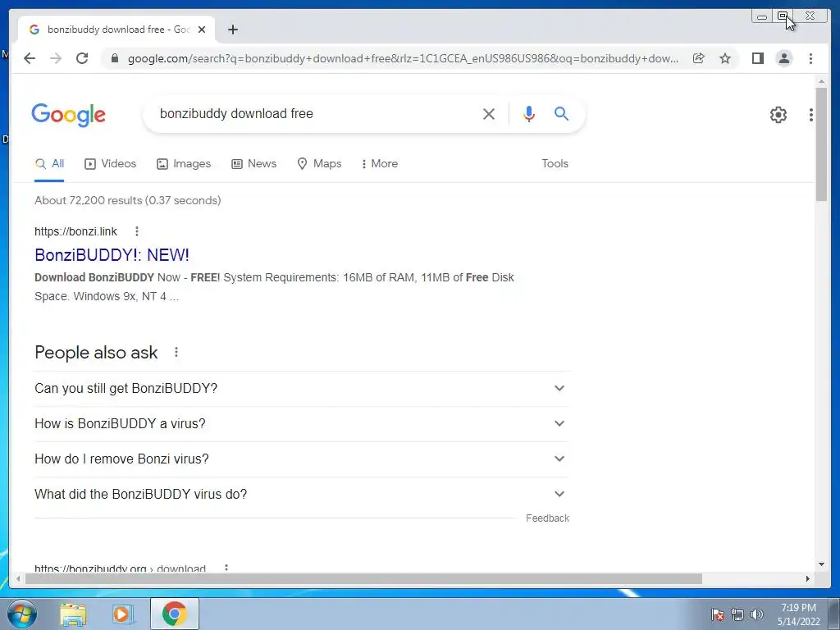Clear the search box text
This screenshot has width=840, height=630.
pos(489,113)
